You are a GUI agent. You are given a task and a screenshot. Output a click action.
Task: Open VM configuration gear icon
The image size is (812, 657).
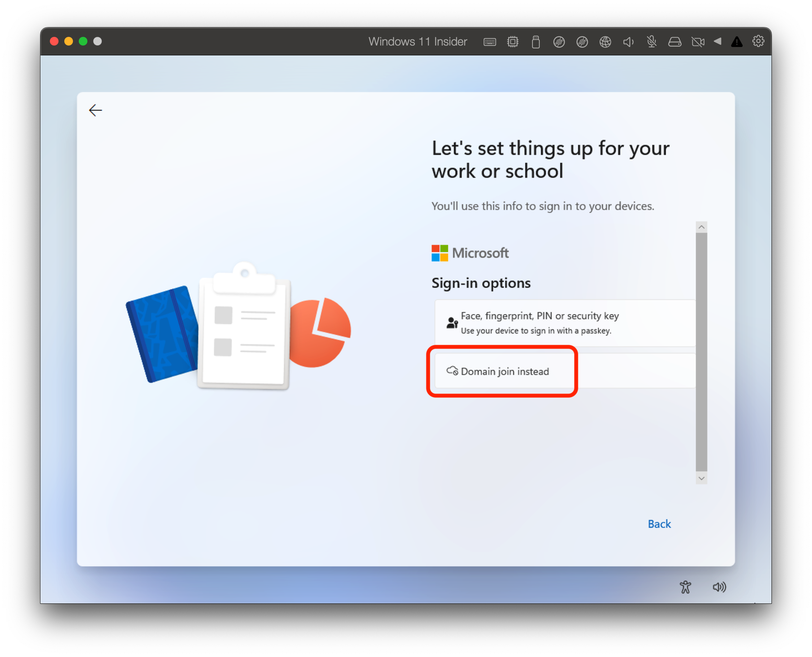758,41
